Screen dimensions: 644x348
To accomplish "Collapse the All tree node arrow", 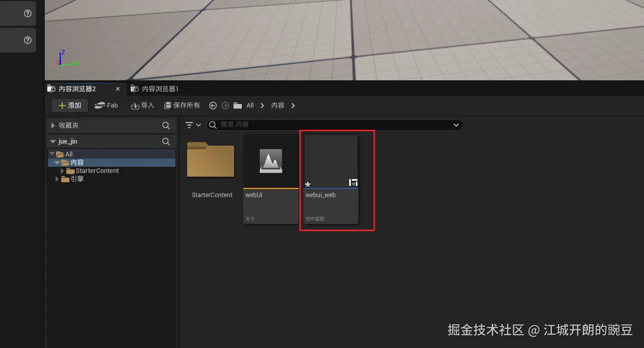I will (52, 154).
